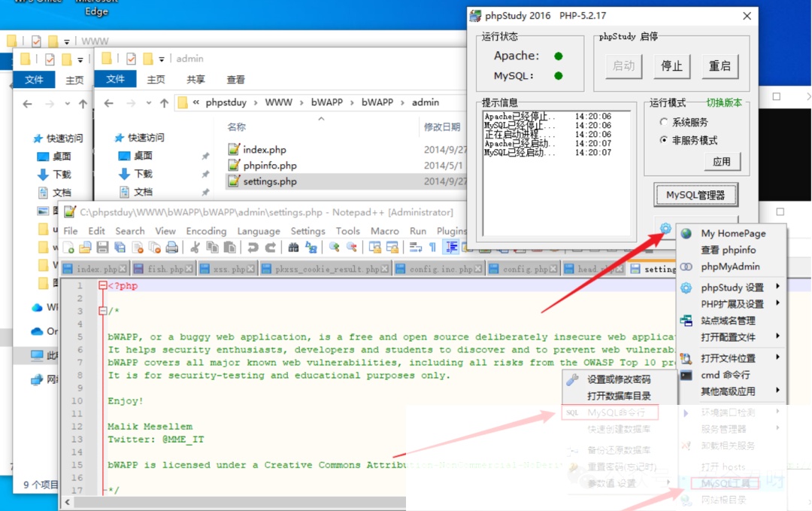Screen dimensions: 812x511
Task: Click 应用 button in phpStudy
Action: pyautogui.click(x=722, y=162)
